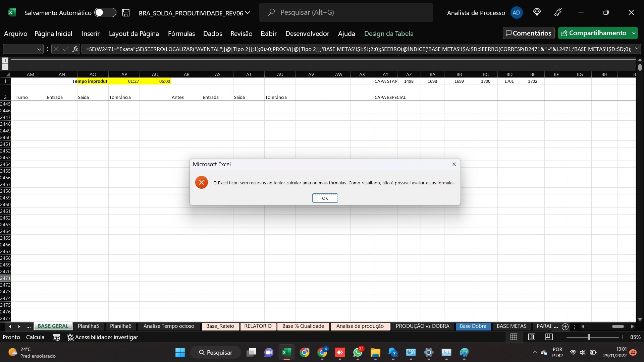This screenshot has height=362, width=644.
Task: Toggle outline level 1 button
Action: (5, 61)
